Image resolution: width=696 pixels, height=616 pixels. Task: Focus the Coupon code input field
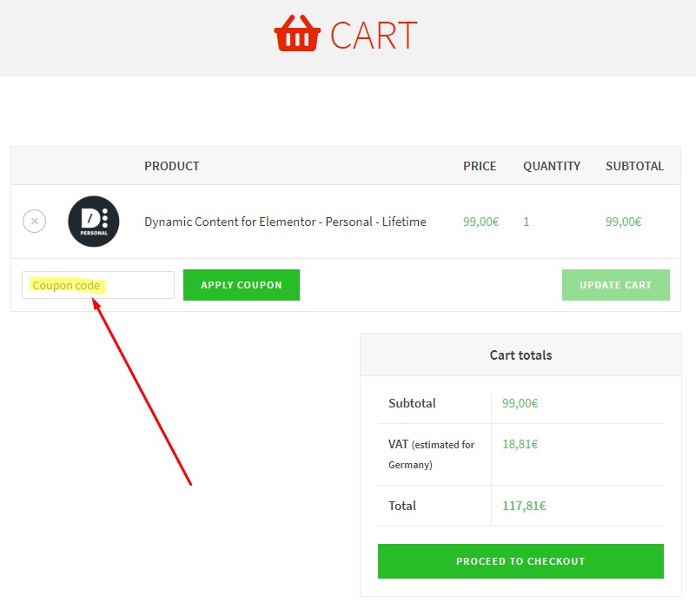click(98, 285)
